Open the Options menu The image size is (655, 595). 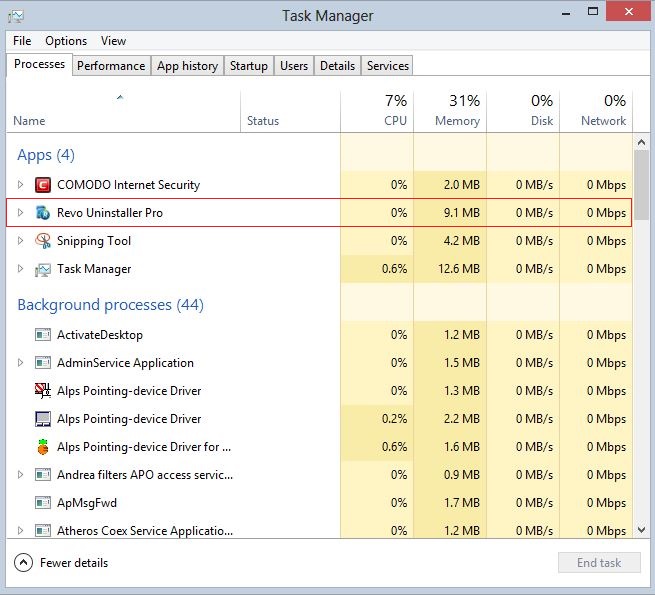tap(66, 41)
